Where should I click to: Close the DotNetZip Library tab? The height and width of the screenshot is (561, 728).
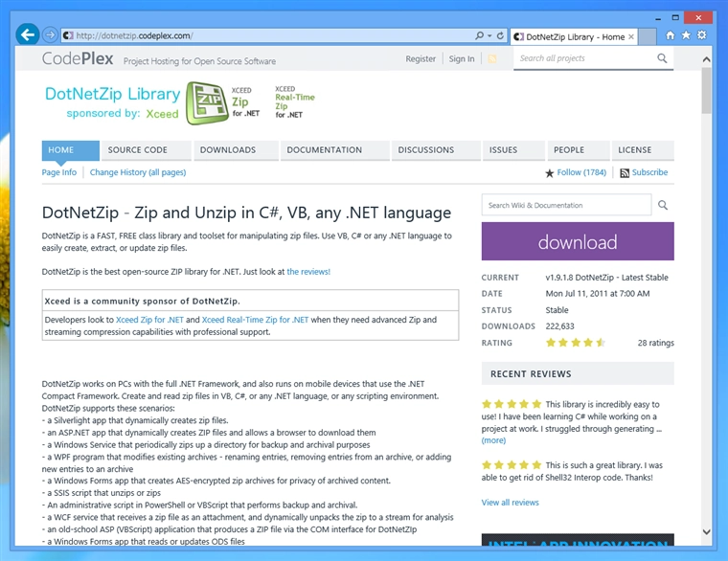point(631,36)
